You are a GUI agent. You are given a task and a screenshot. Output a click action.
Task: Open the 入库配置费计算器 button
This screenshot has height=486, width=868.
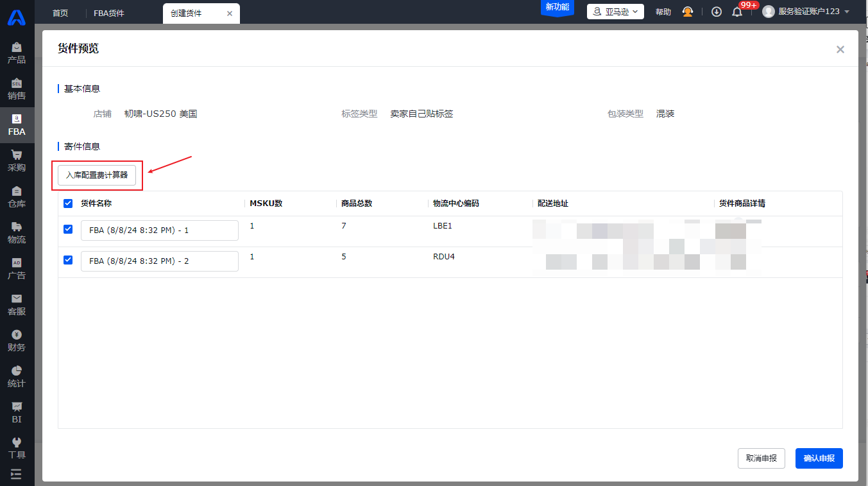pyautogui.click(x=97, y=175)
